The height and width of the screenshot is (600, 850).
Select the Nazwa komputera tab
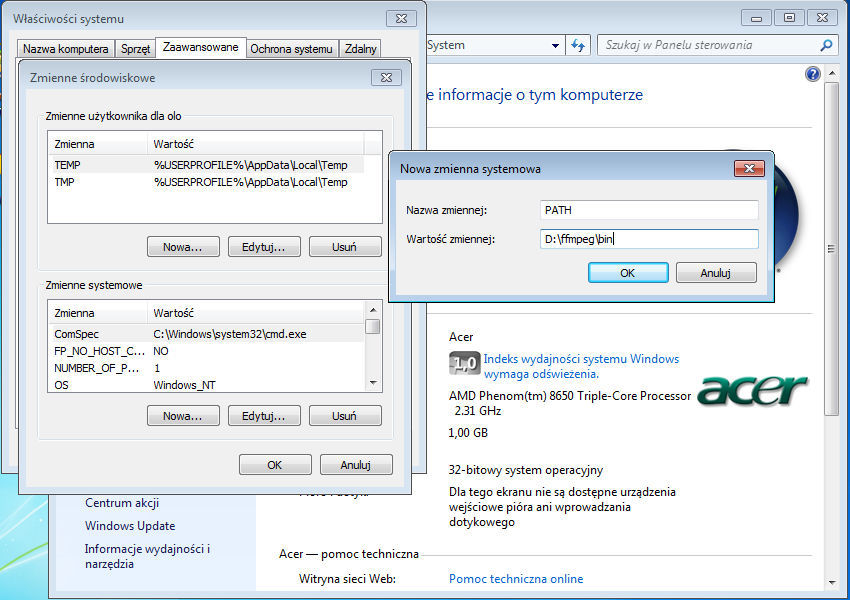[x=66, y=49]
